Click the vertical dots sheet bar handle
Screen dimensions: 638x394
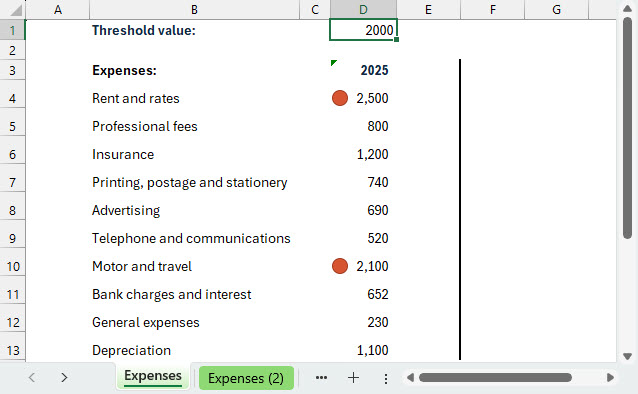385,379
